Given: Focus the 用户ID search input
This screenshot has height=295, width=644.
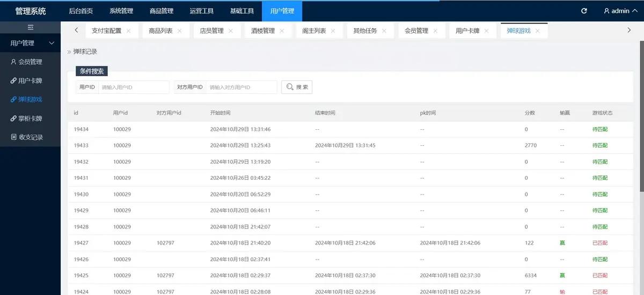Looking at the screenshot, I should click(134, 87).
